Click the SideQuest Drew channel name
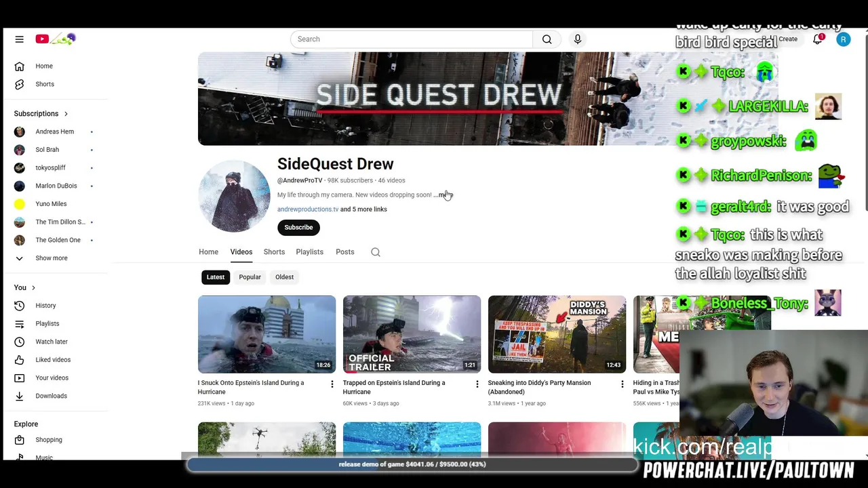868x488 pixels. click(x=335, y=164)
